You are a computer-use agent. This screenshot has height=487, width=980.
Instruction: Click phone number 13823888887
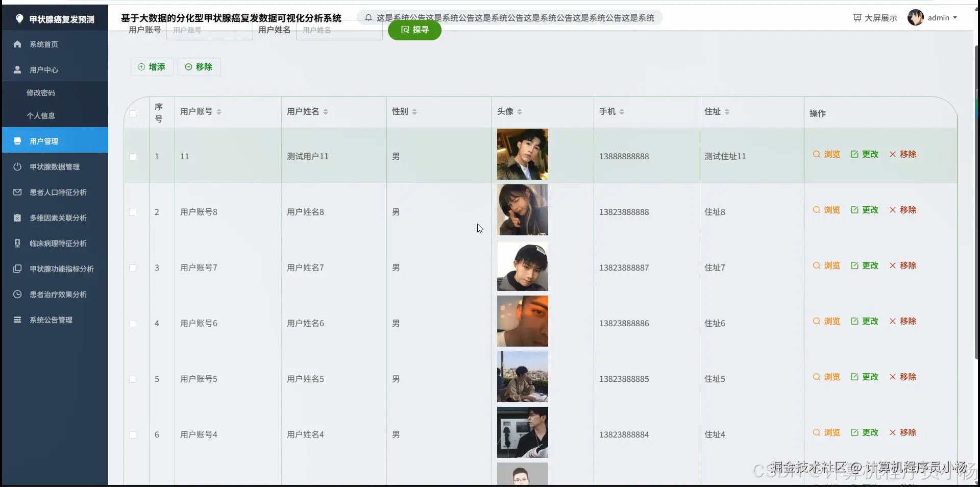624,268
